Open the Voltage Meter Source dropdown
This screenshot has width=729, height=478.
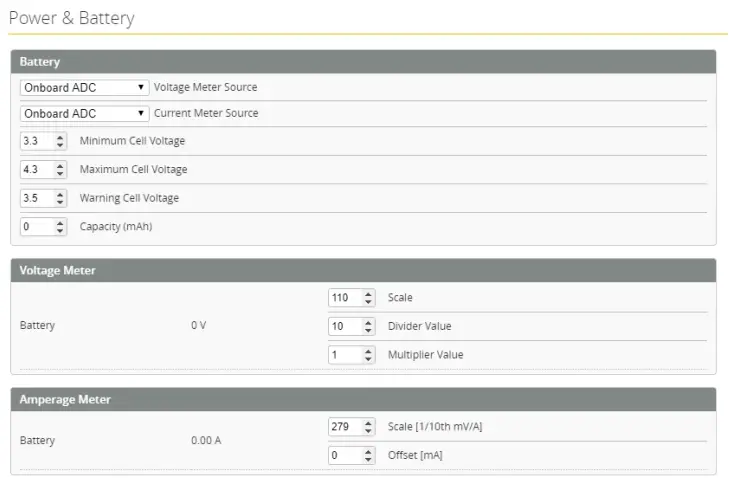[84, 88]
